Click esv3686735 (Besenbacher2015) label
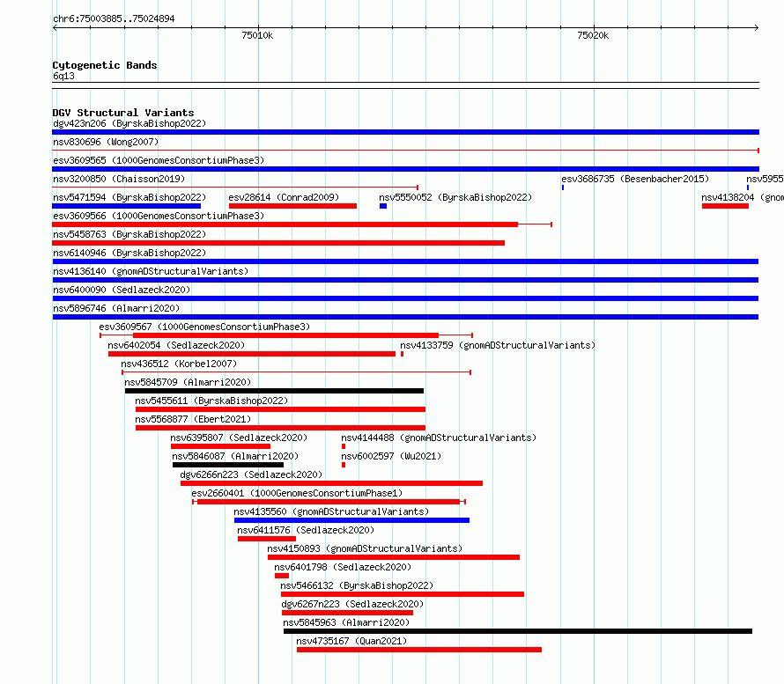 [635, 179]
